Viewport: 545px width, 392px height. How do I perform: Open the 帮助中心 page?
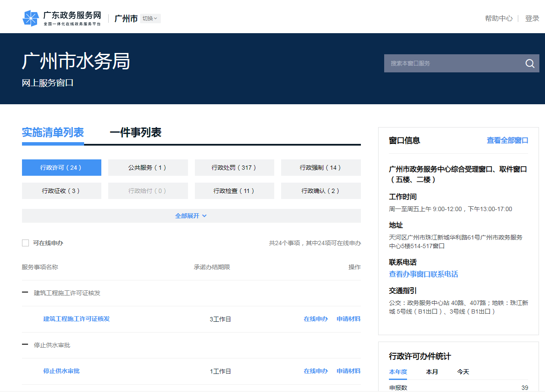pyautogui.click(x=498, y=19)
